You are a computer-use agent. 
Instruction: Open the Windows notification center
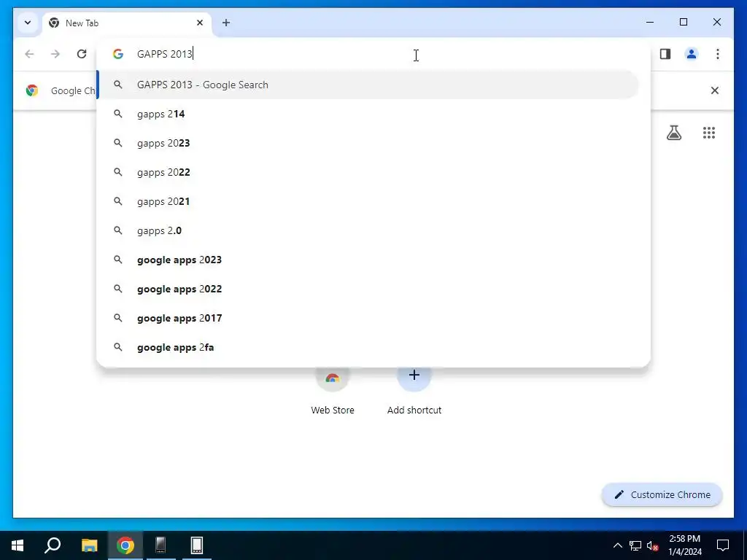[x=723, y=545]
